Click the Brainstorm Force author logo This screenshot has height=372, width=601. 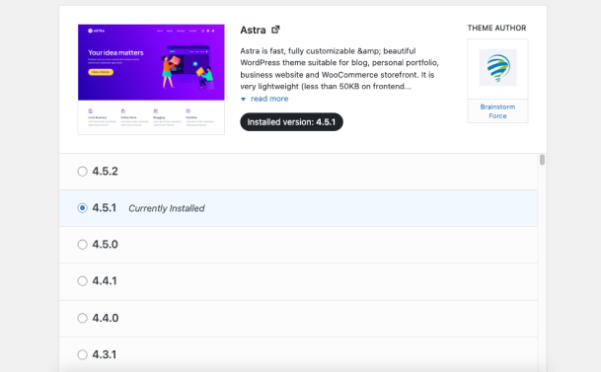point(498,67)
